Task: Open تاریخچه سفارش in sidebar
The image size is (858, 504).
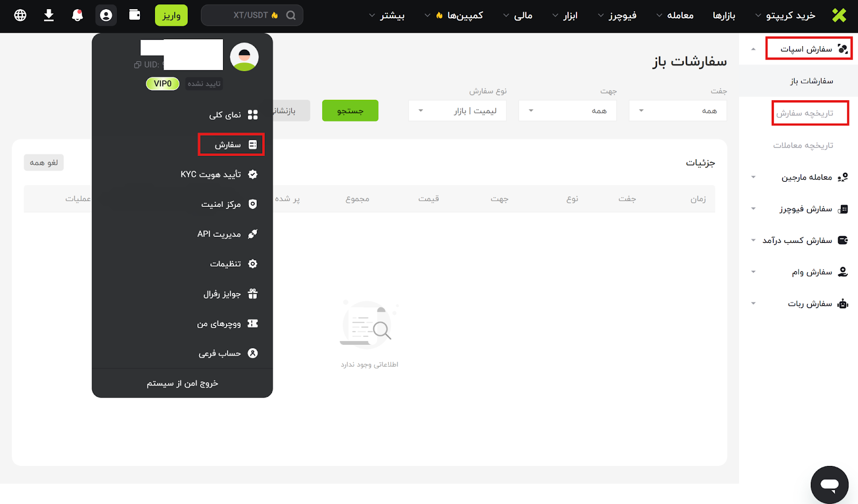Action: point(810,113)
